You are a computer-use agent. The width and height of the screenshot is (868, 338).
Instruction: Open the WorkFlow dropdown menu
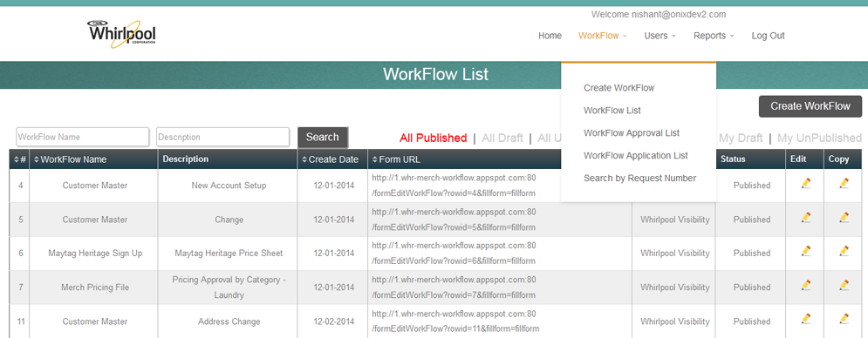602,36
